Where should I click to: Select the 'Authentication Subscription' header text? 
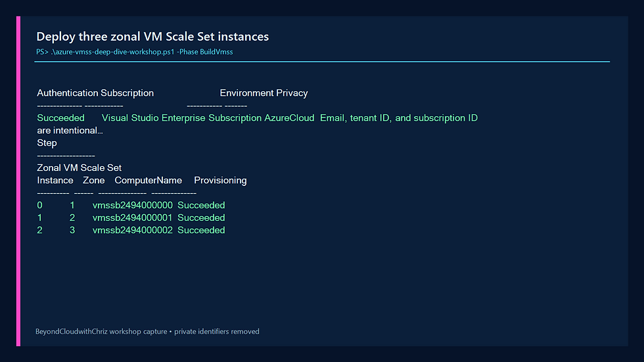pyautogui.click(x=95, y=93)
